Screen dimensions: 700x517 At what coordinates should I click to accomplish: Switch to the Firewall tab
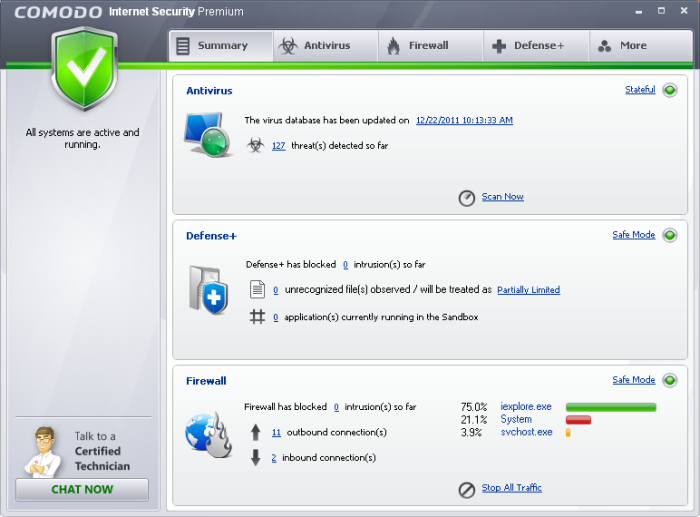coord(431,46)
